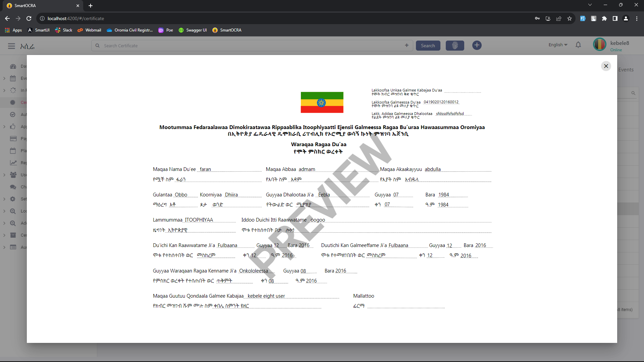
Task: Open the browser extensions puzzle icon
Action: [604, 18]
